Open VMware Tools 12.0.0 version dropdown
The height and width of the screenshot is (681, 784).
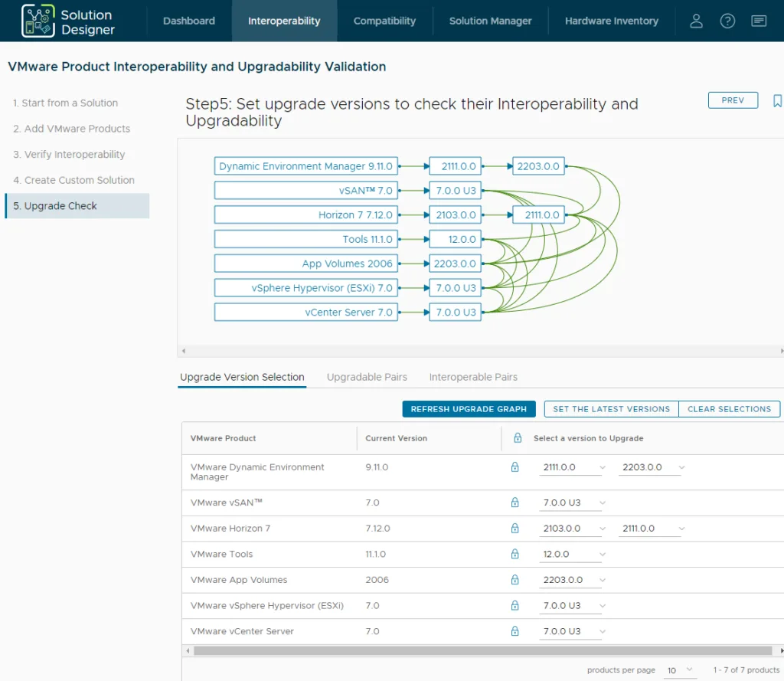(573, 555)
